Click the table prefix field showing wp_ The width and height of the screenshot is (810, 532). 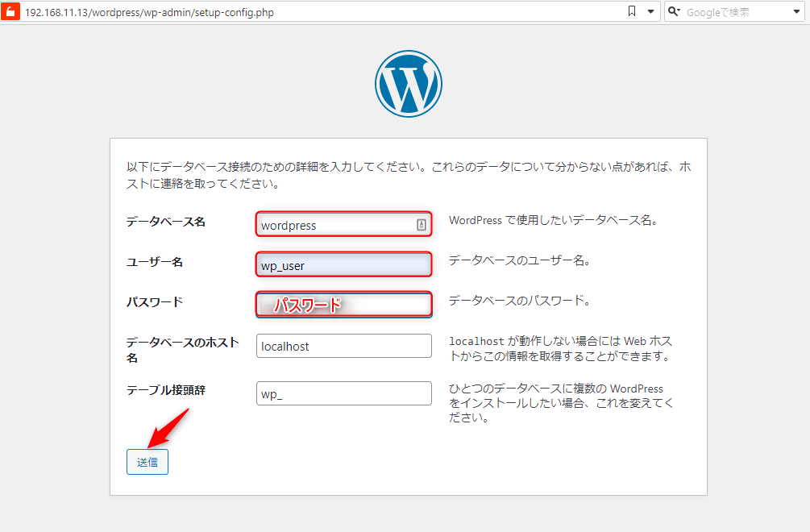coord(343,393)
